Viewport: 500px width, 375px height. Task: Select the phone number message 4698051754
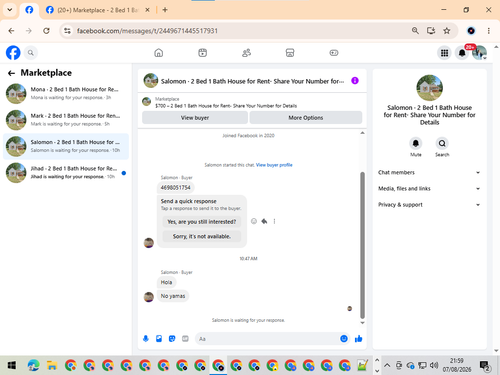coord(175,188)
